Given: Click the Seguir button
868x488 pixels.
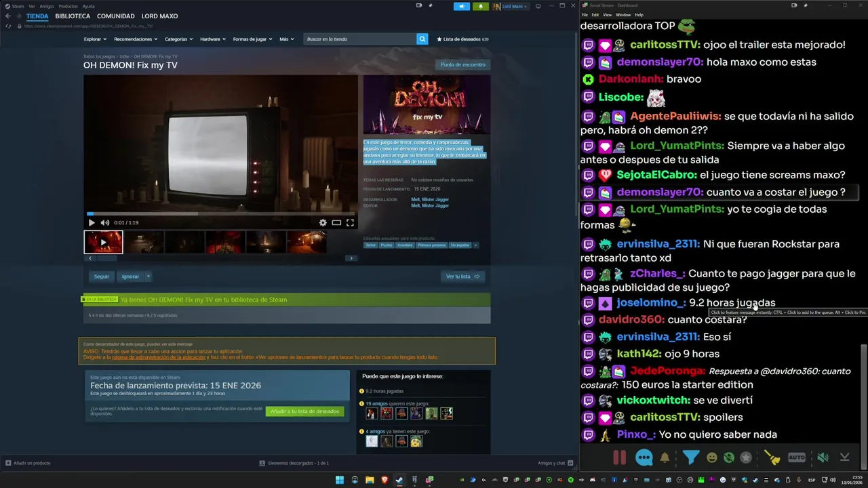Looking at the screenshot, I should click(x=102, y=277).
